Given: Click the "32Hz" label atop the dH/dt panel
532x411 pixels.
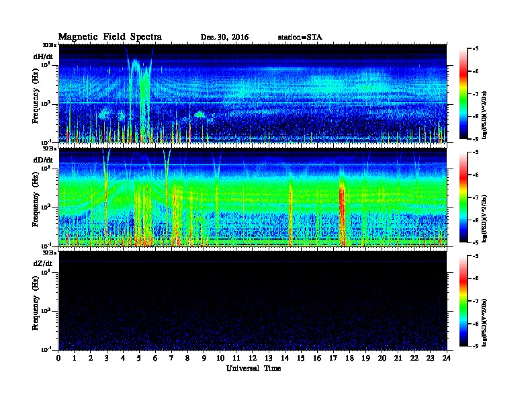Looking at the screenshot, I should click(x=50, y=45).
